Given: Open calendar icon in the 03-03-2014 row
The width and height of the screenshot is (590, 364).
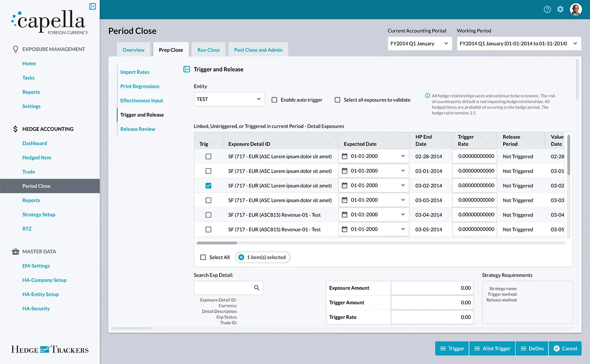Looking at the screenshot, I should click(x=345, y=200).
